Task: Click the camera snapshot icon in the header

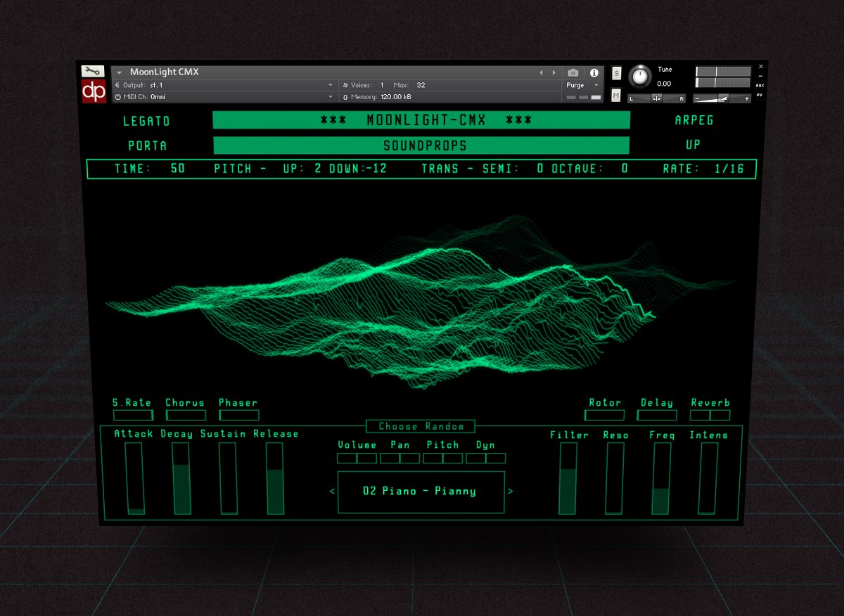Action: tap(574, 72)
